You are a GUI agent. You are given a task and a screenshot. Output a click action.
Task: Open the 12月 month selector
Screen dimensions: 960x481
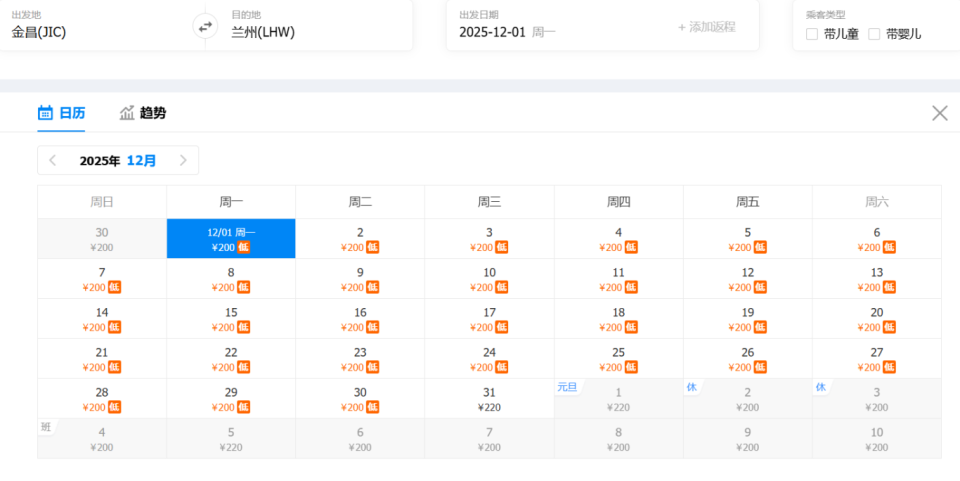[141, 160]
